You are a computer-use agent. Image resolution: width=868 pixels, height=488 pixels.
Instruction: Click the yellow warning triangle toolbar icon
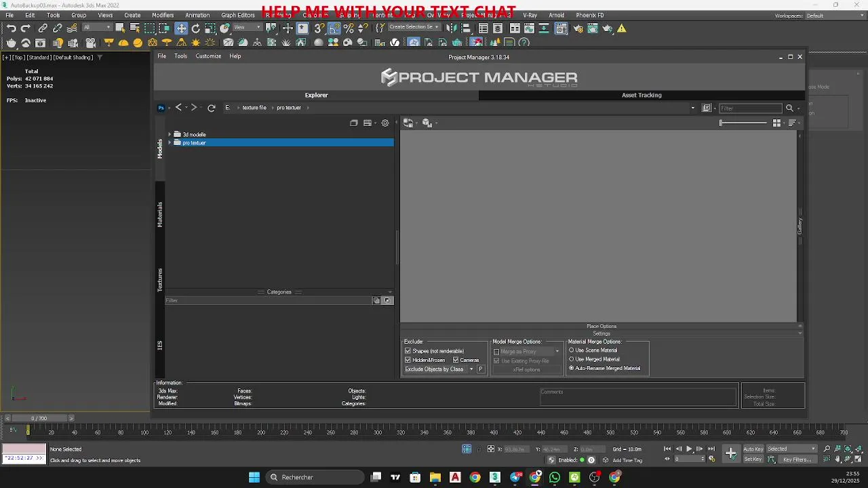[x=622, y=28]
